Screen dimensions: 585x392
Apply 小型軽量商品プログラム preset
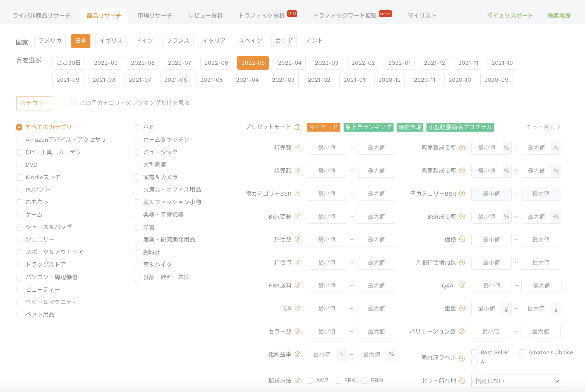(460, 127)
